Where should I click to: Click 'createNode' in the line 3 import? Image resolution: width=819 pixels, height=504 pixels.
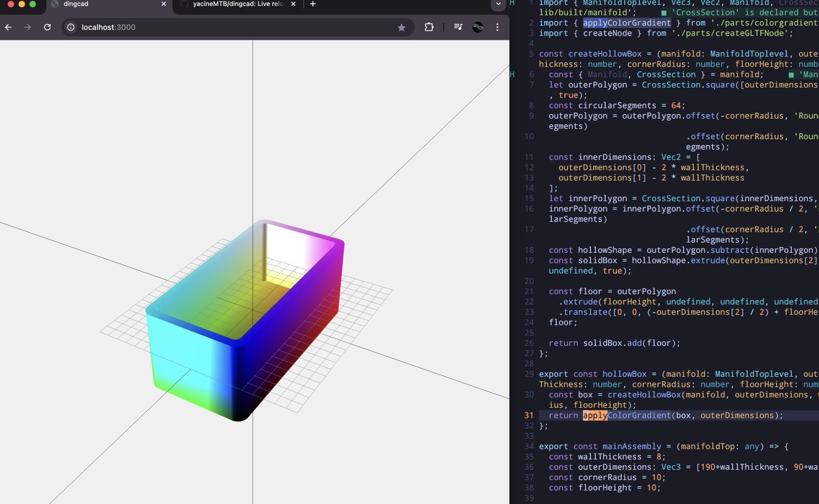click(x=607, y=33)
